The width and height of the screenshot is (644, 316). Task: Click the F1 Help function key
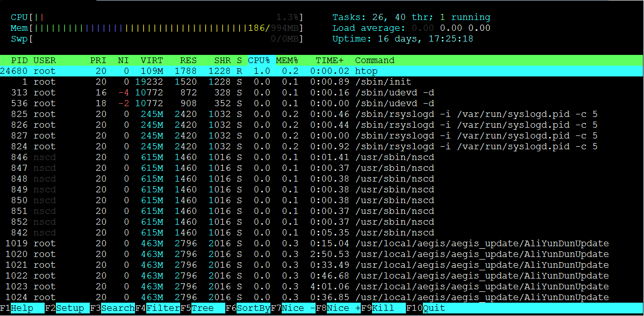coord(22,308)
